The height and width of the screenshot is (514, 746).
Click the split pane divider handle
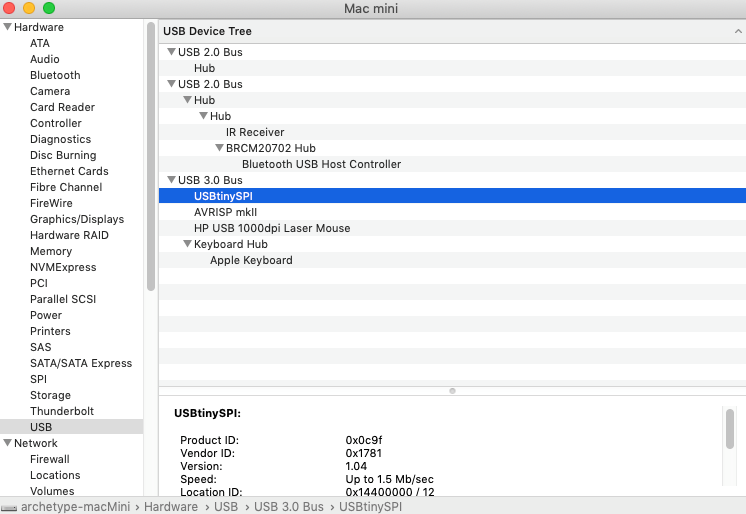pyautogui.click(x=452, y=391)
